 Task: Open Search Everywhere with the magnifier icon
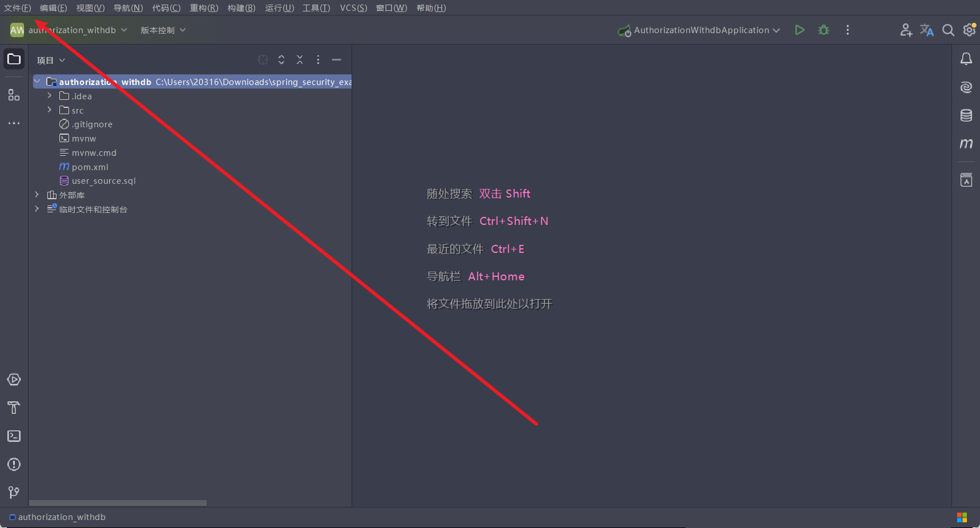click(x=948, y=30)
